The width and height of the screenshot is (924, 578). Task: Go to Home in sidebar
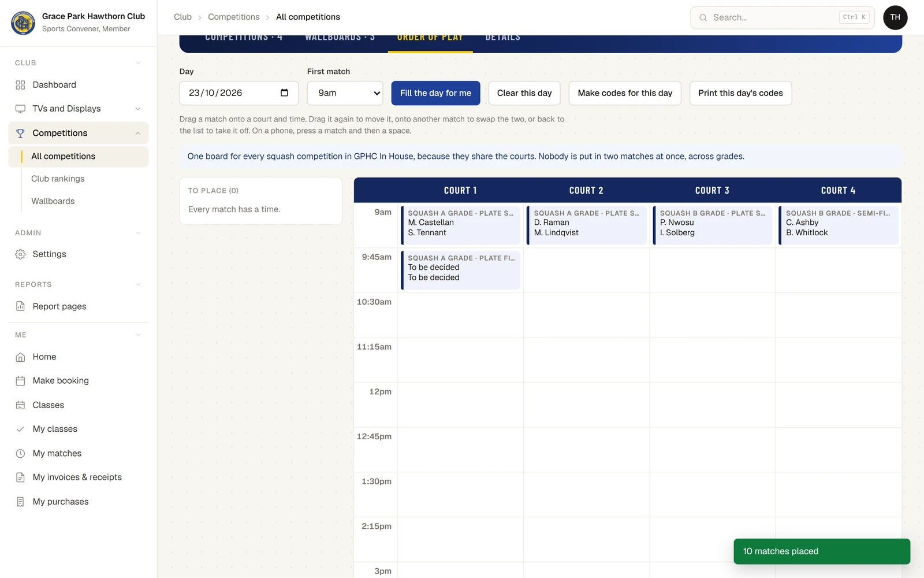pyautogui.click(x=78, y=357)
